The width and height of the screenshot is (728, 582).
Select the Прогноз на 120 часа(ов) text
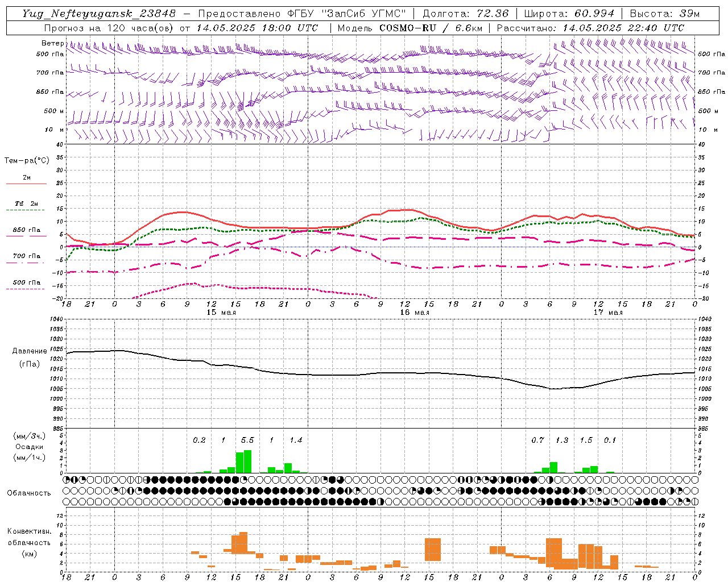(110, 28)
